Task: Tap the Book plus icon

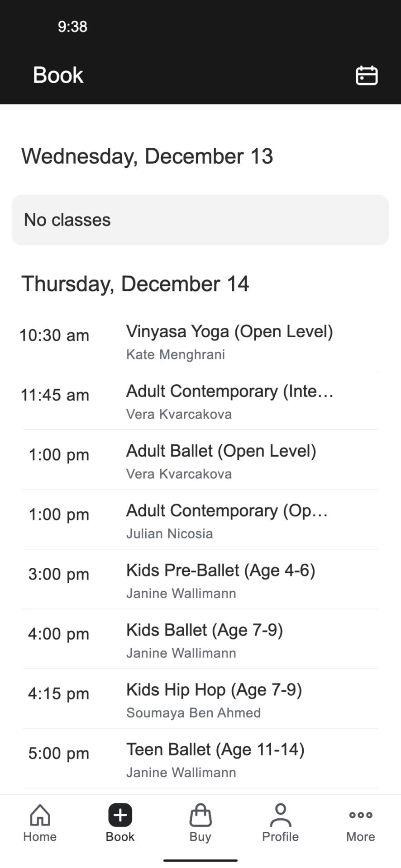Action: (120, 815)
